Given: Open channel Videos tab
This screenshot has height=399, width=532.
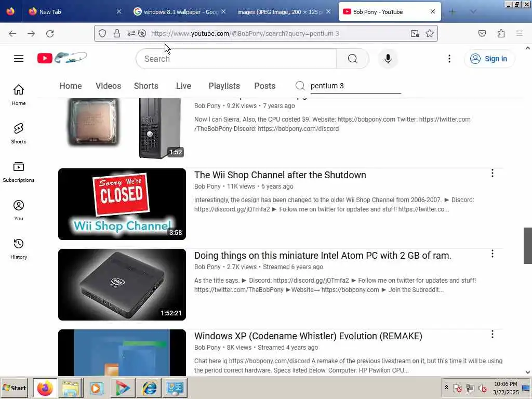Looking at the screenshot, I should (x=108, y=86).
